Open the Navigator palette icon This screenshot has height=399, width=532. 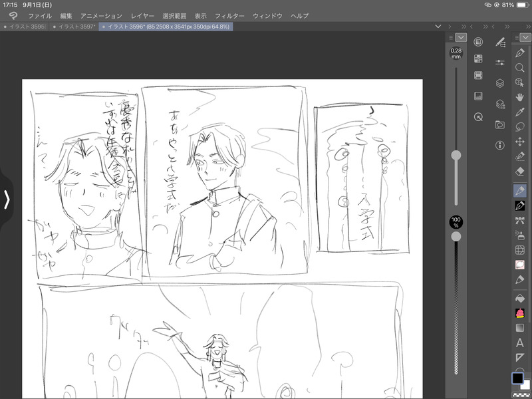pyautogui.click(x=478, y=96)
